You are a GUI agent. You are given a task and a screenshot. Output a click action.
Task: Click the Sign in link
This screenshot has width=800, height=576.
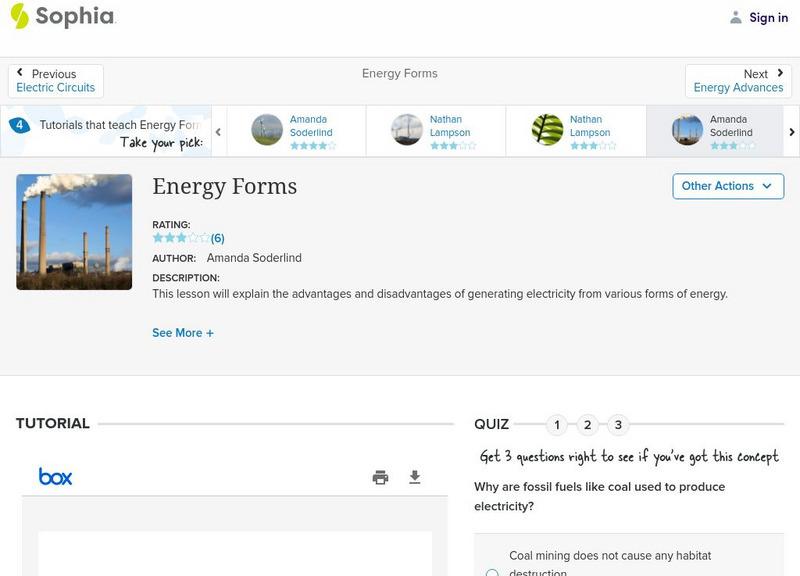[767, 17]
